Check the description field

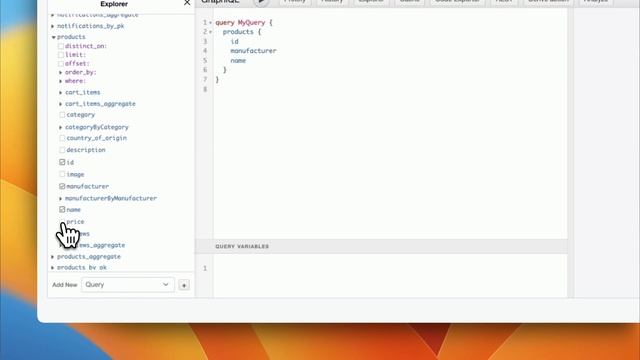click(x=62, y=150)
